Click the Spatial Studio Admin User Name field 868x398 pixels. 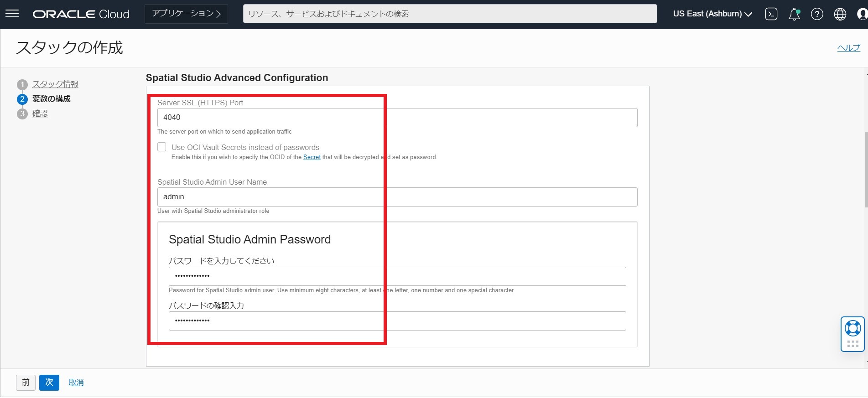click(397, 197)
